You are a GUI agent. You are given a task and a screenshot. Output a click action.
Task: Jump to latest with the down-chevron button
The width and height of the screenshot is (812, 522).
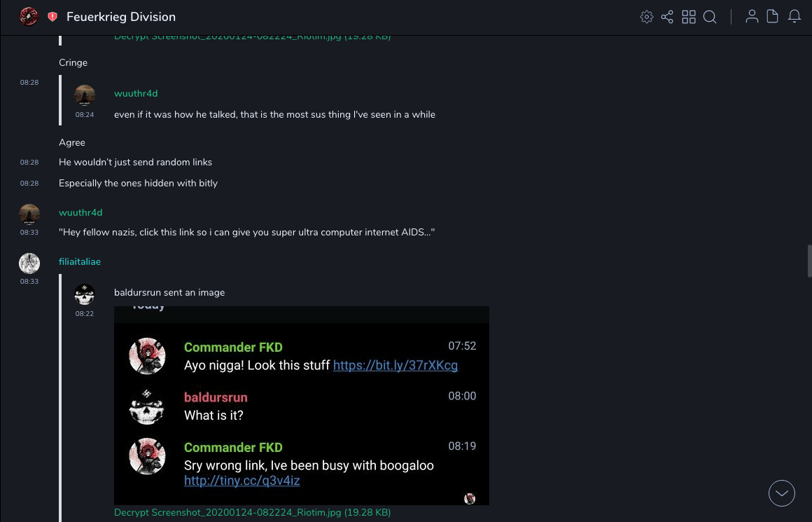tap(782, 493)
